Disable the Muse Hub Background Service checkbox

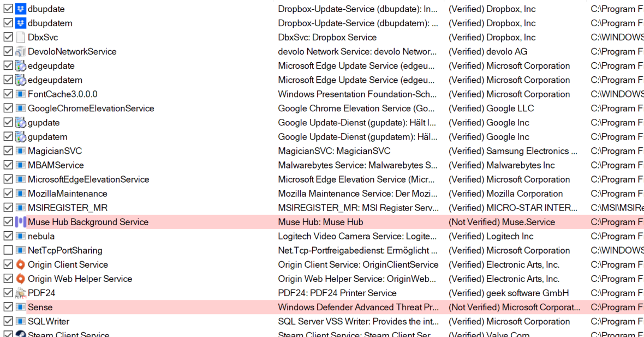coord(8,222)
